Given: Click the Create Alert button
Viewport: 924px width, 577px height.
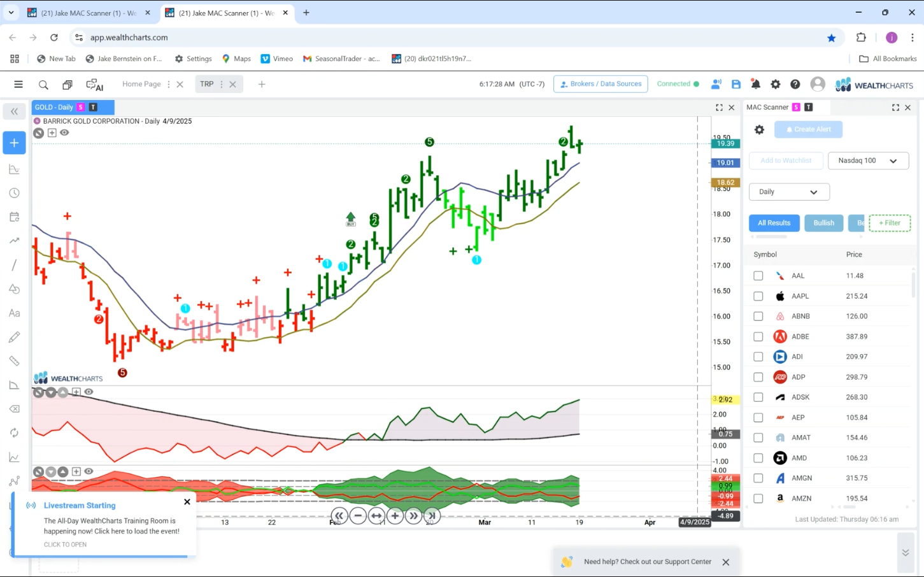Looking at the screenshot, I should [x=808, y=129].
